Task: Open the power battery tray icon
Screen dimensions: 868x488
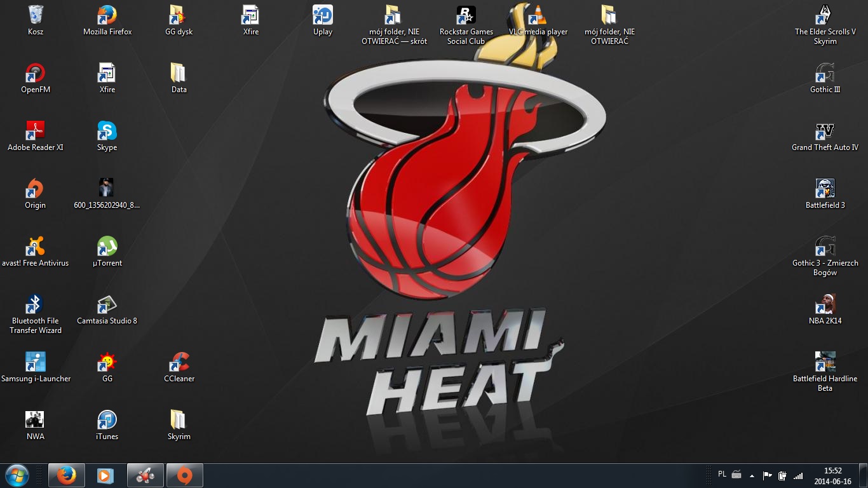Action: tap(783, 475)
